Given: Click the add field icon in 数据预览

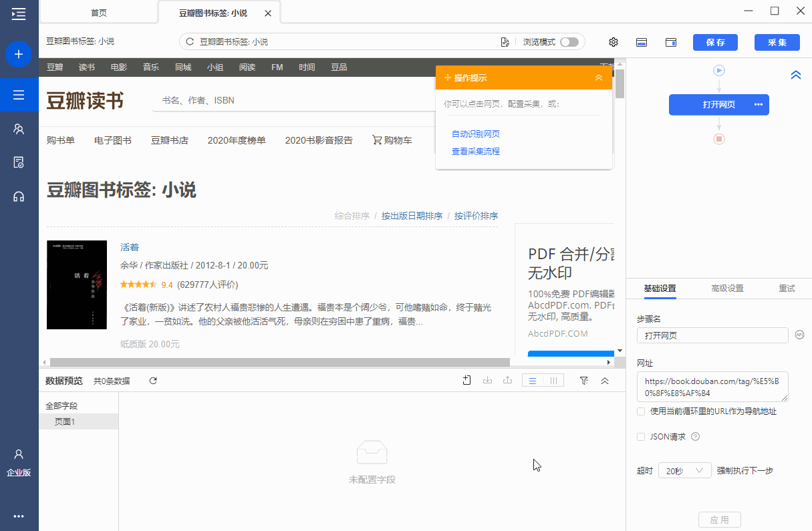Looking at the screenshot, I should (467, 381).
